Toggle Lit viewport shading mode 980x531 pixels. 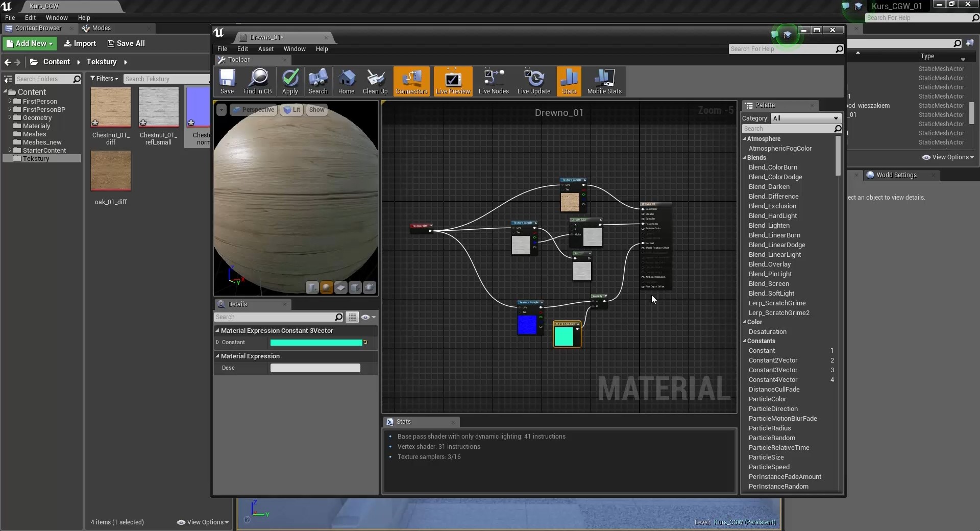291,110
